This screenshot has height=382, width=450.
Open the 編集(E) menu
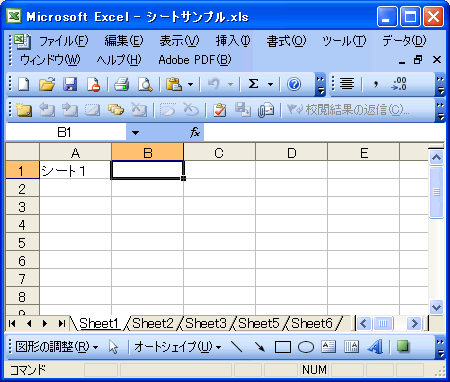[x=124, y=41]
